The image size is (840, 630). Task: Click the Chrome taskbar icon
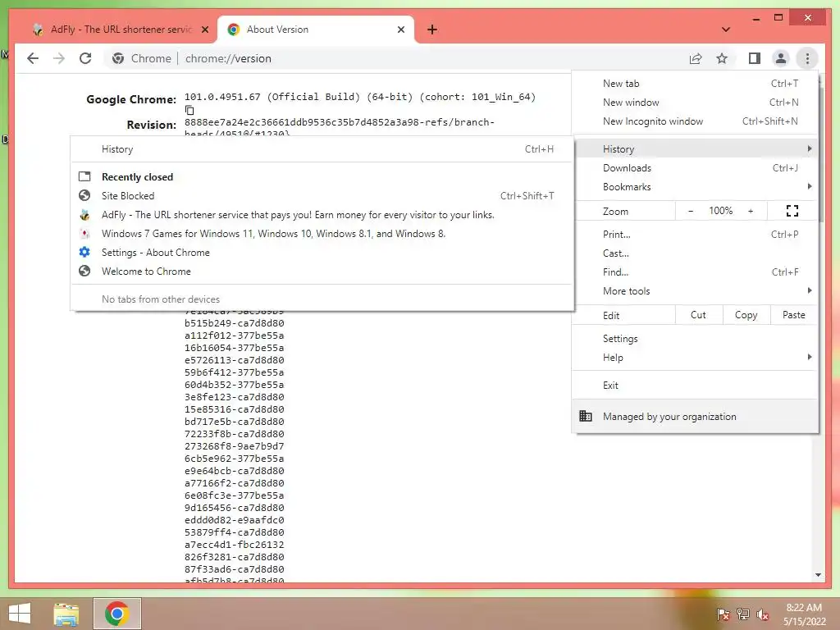pos(117,614)
